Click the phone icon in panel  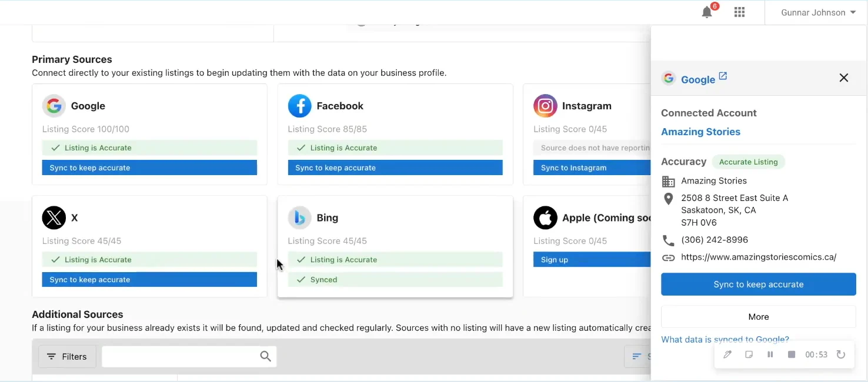point(668,240)
